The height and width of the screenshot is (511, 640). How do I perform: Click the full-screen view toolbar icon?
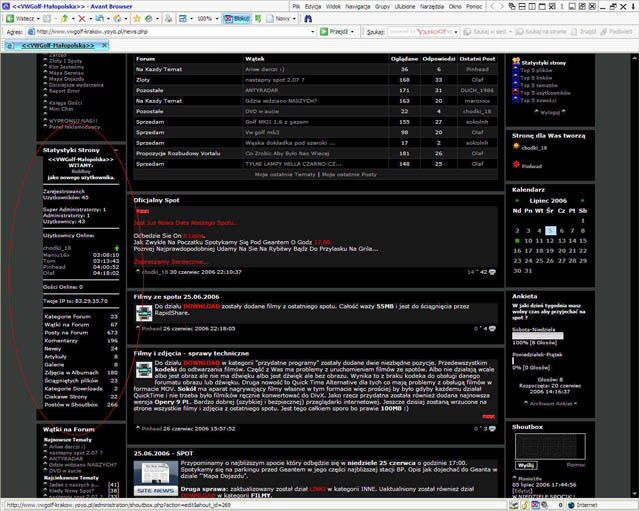pyautogui.click(x=183, y=19)
